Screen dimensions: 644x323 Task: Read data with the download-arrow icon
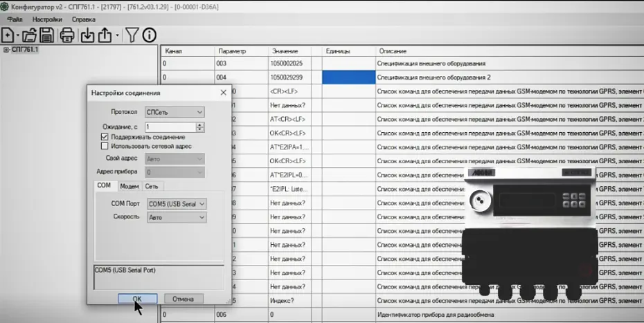[87, 35]
